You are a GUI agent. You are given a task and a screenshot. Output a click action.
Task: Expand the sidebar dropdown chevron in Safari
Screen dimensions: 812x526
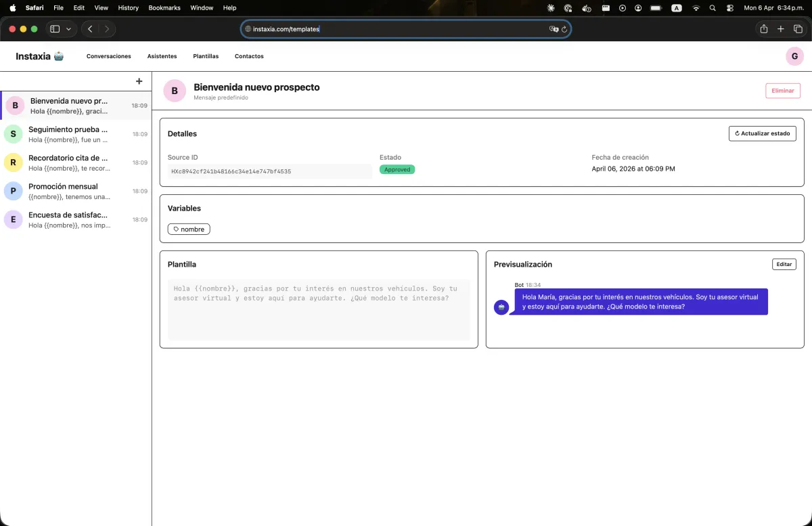(x=68, y=29)
